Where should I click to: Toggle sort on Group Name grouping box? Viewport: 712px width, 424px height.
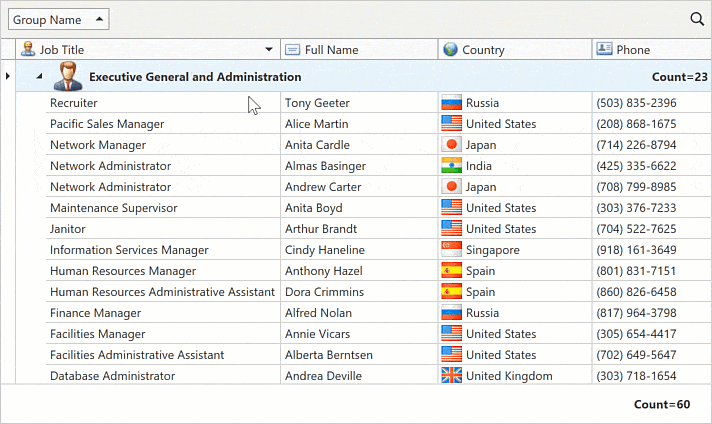click(x=59, y=20)
